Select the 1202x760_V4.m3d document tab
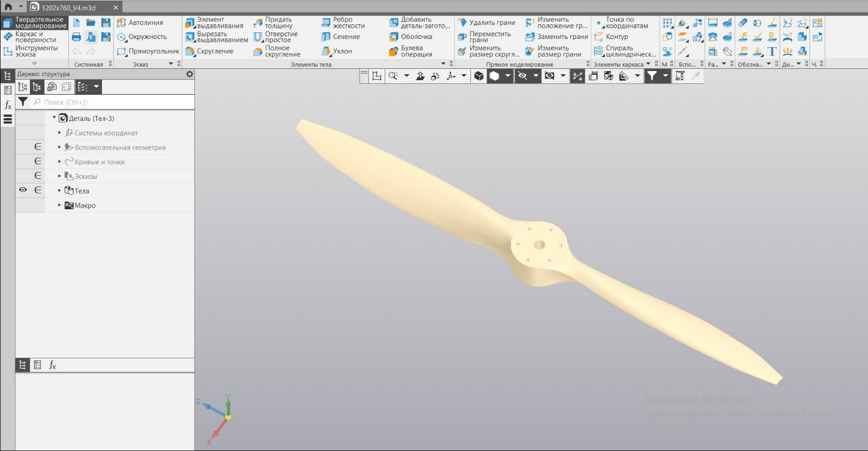This screenshot has height=451, width=868. click(x=69, y=8)
